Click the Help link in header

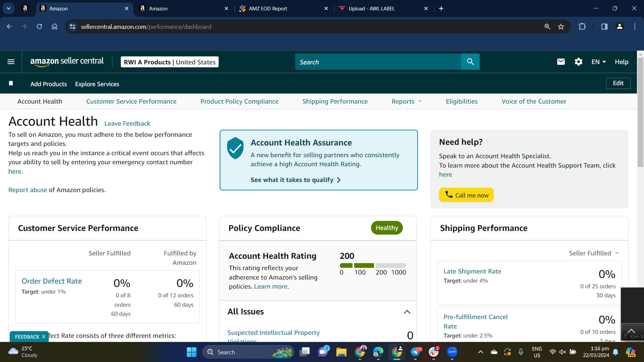pos(622,62)
